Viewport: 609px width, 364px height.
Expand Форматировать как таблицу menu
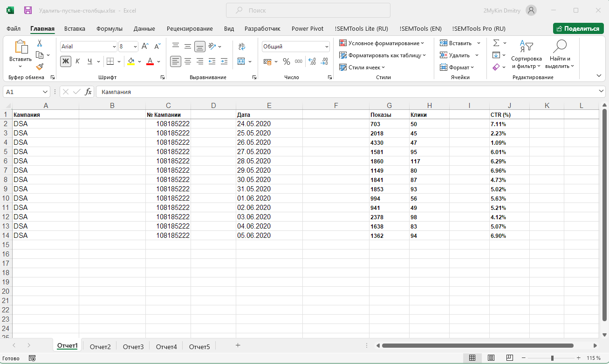coord(383,55)
